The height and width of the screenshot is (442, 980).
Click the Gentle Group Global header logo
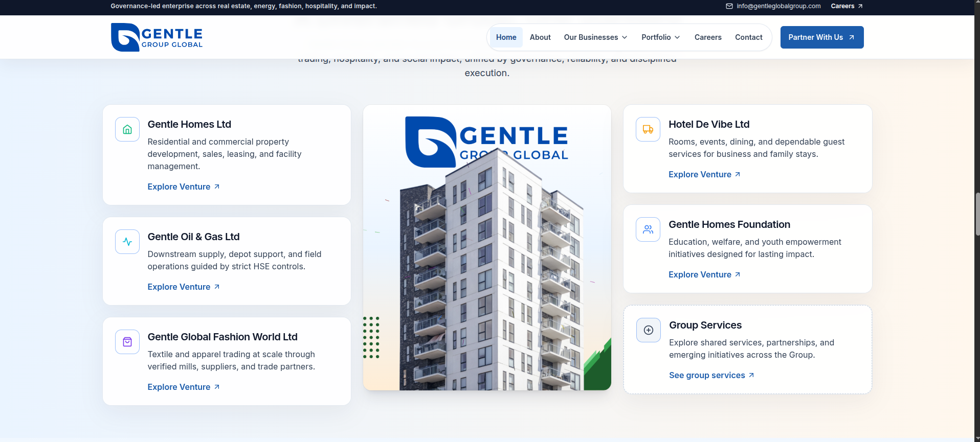pos(157,37)
